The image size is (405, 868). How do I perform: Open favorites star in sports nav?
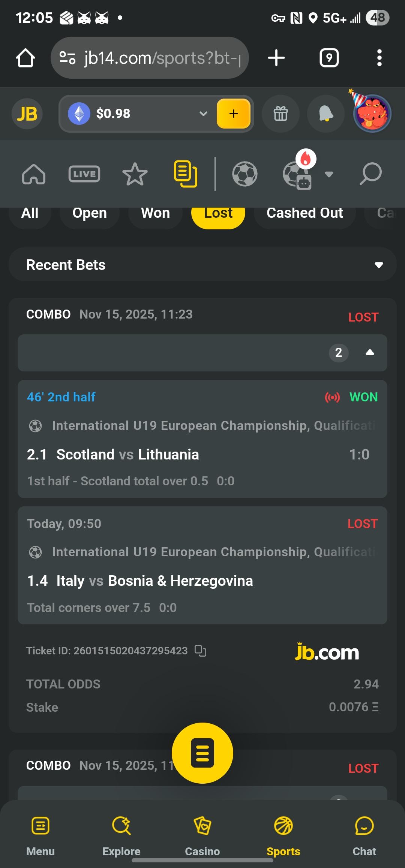pos(135,174)
